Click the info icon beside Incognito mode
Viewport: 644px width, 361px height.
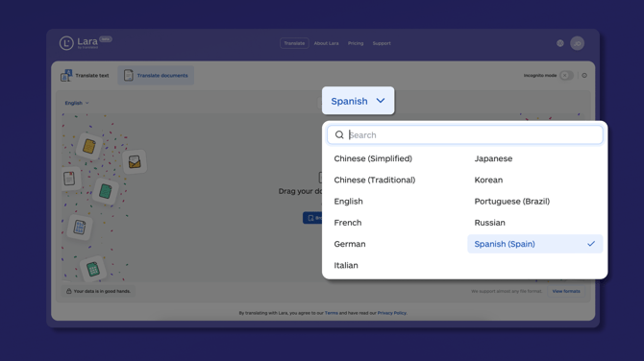coord(584,76)
